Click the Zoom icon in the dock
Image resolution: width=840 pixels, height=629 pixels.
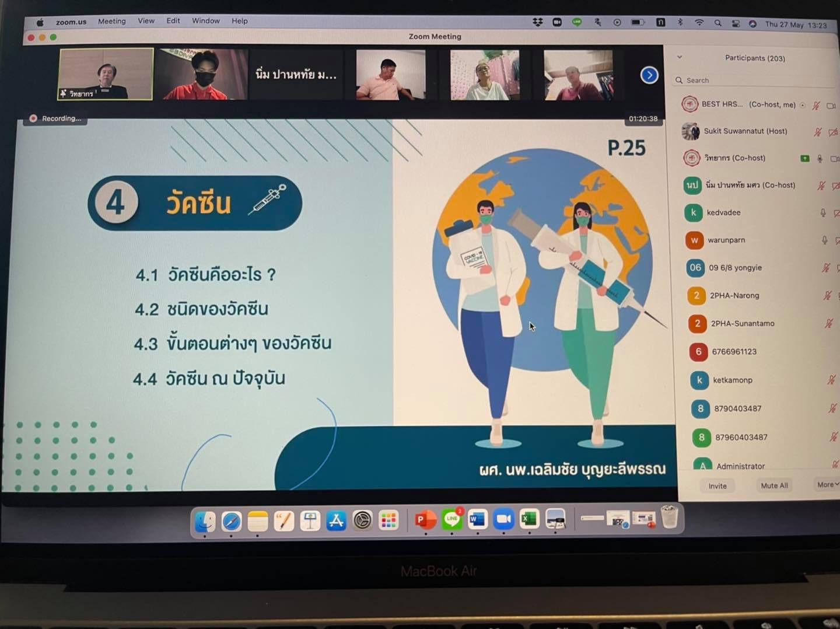tap(503, 519)
